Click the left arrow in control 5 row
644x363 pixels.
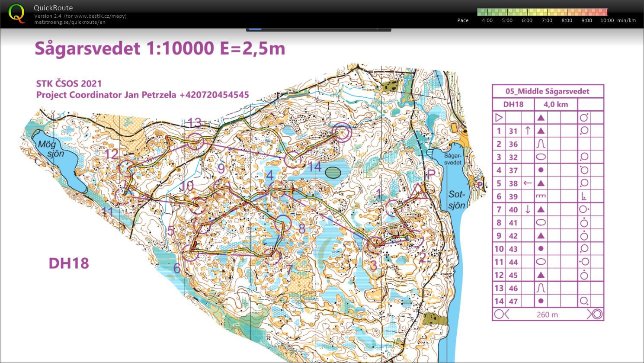tap(527, 183)
